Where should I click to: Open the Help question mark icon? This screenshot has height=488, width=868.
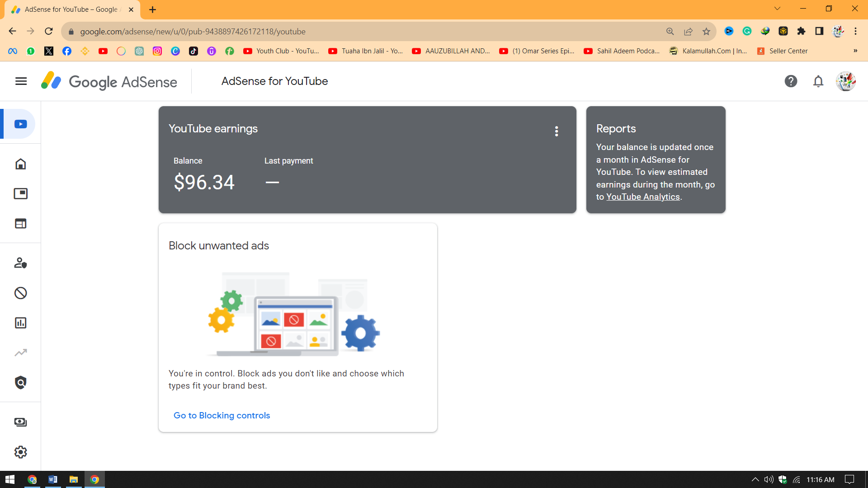pyautogui.click(x=791, y=81)
